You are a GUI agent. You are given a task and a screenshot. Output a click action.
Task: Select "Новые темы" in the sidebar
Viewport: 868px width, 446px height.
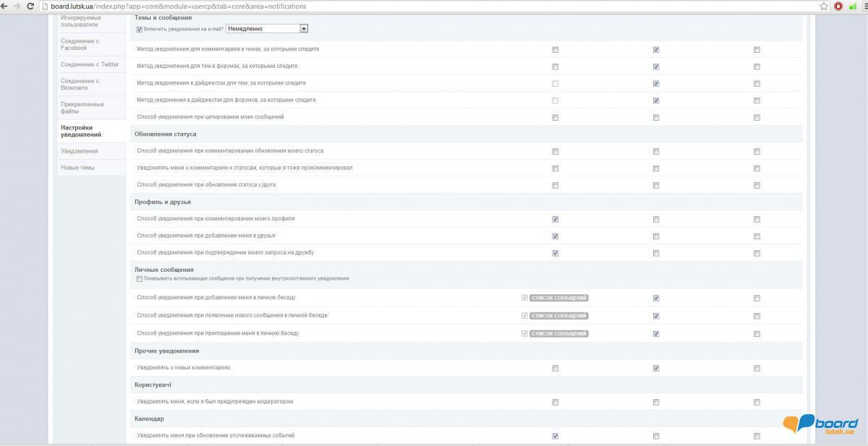tap(77, 168)
